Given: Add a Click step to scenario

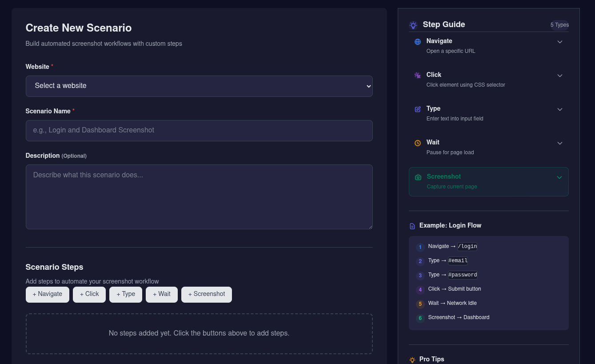Looking at the screenshot, I should pos(89,294).
